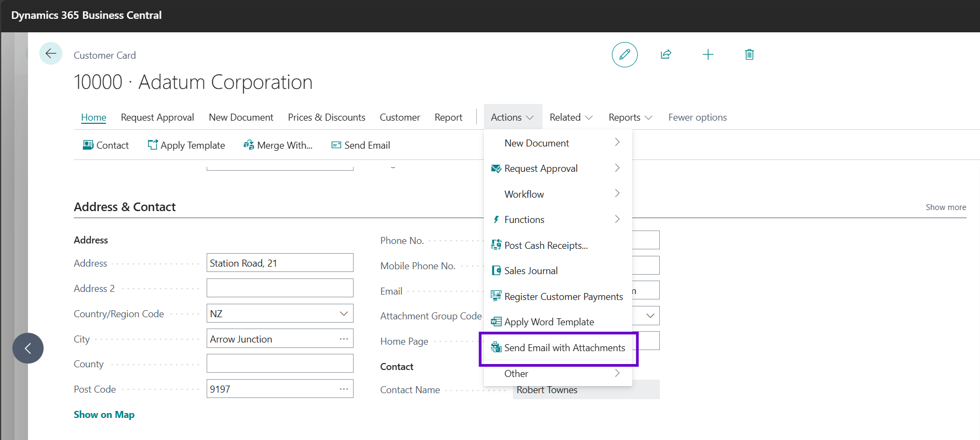Choose Apply Word Template entry
This screenshot has width=980, height=440.
click(558, 322)
